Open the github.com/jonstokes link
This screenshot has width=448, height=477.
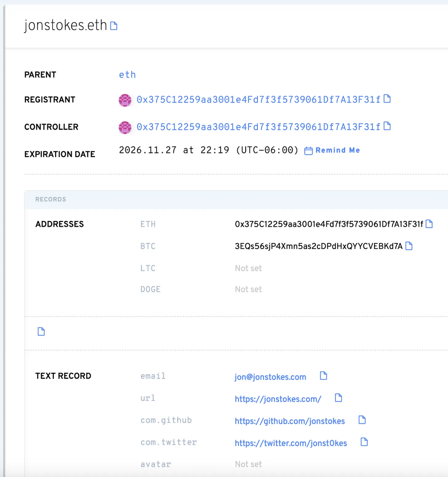coord(290,421)
